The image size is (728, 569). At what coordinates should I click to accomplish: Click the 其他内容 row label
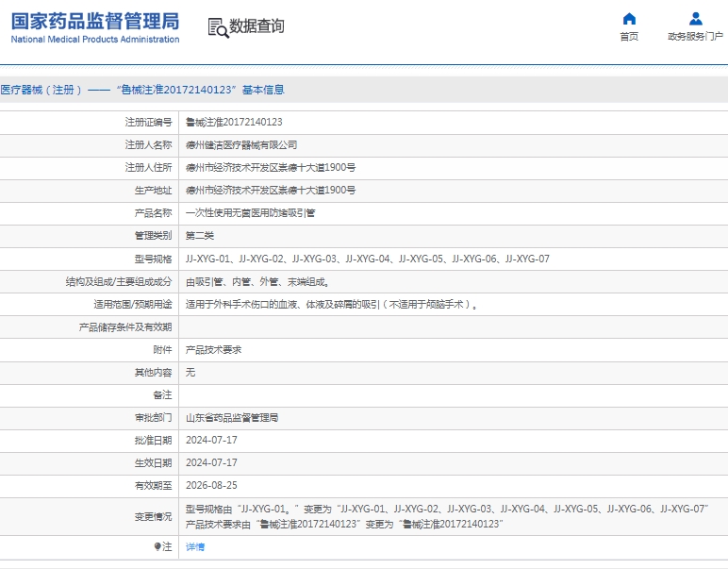click(x=153, y=373)
